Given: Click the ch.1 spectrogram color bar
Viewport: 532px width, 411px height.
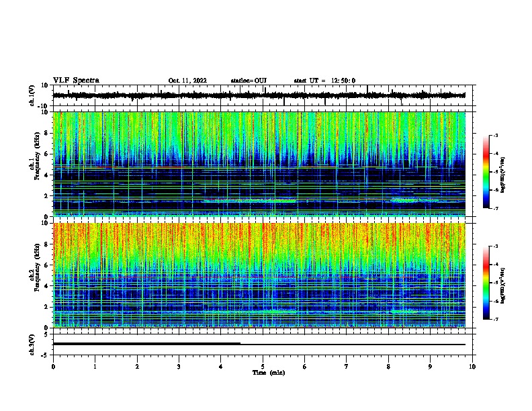Looking at the screenshot, I should pyautogui.click(x=486, y=172).
